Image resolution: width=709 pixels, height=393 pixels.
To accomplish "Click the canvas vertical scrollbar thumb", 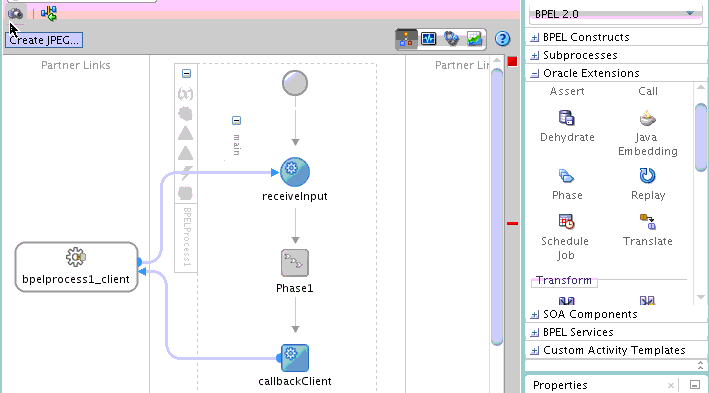I will 497,207.
